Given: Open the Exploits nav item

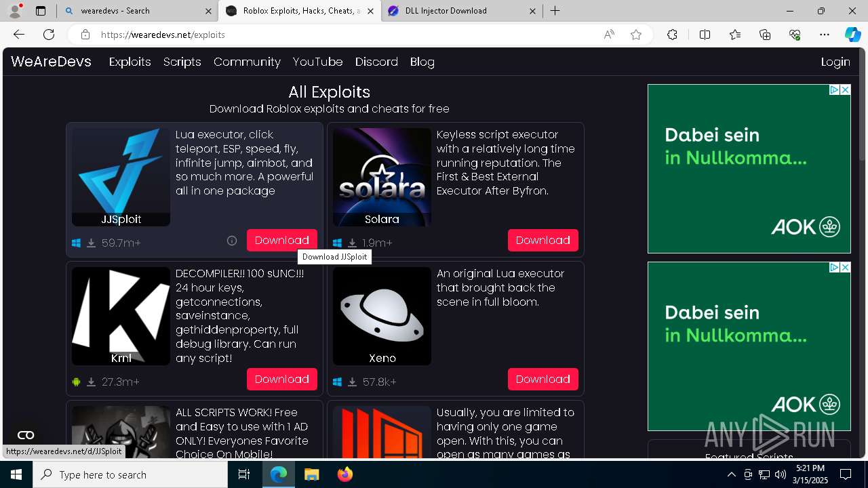Looking at the screenshot, I should click(130, 62).
